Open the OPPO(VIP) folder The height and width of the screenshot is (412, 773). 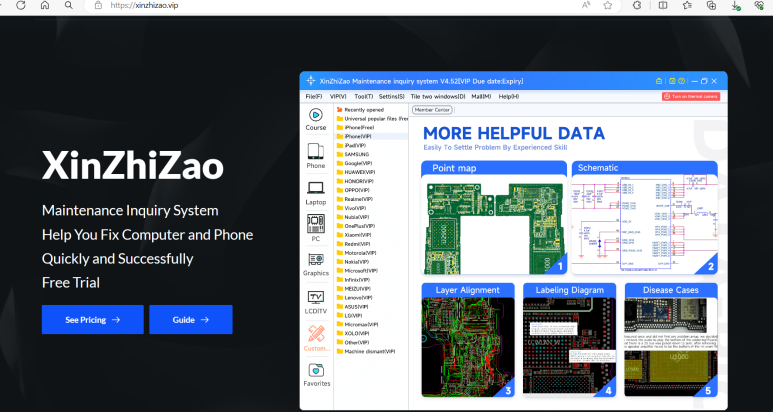point(353,190)
